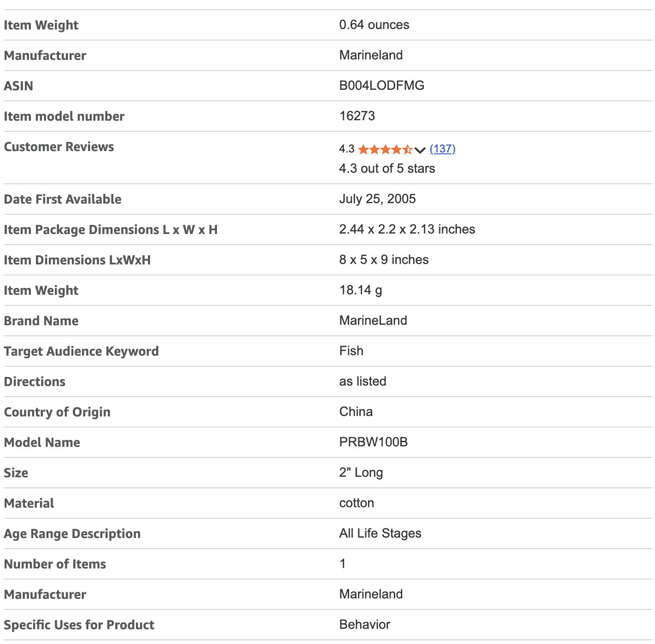
Task: Click the package dimensions value
Action: click(x=407, y=229)
